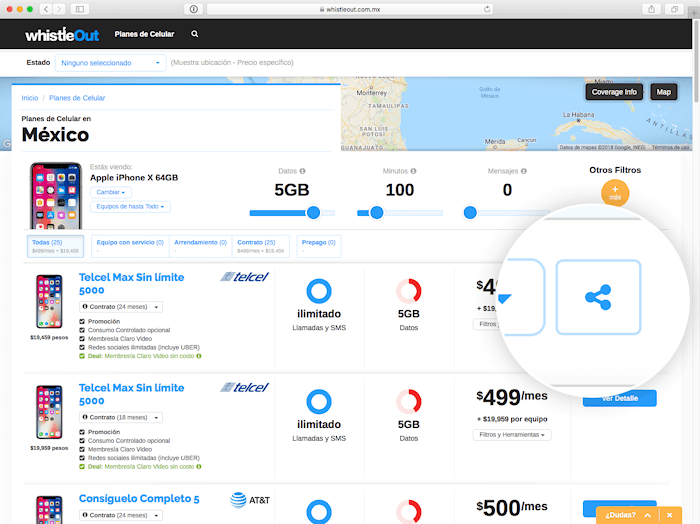Screen dimensions: 700x524
Task: Click the share icon in magnified circle
Action: pos(598,297)
